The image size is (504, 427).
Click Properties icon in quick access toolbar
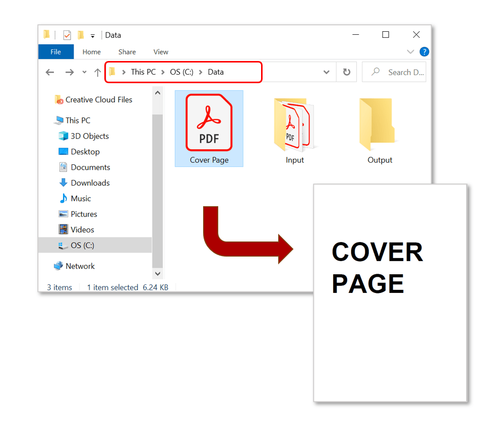click(x=67, y=35)
